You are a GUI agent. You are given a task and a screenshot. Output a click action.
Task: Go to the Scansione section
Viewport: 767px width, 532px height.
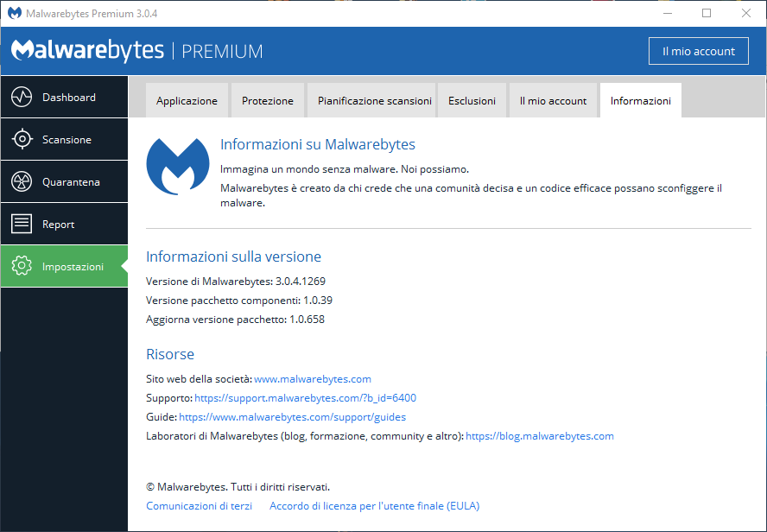pyautogui.click(x=64, y=139)
